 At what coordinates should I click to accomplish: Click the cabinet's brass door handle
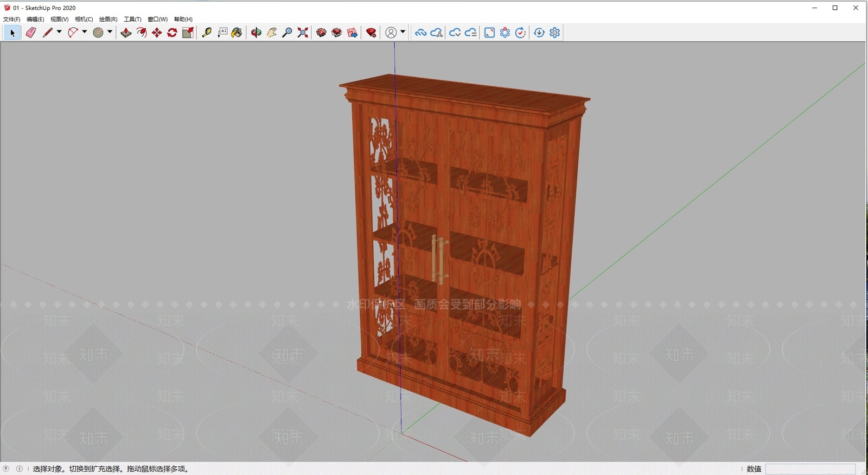[440, 260]
